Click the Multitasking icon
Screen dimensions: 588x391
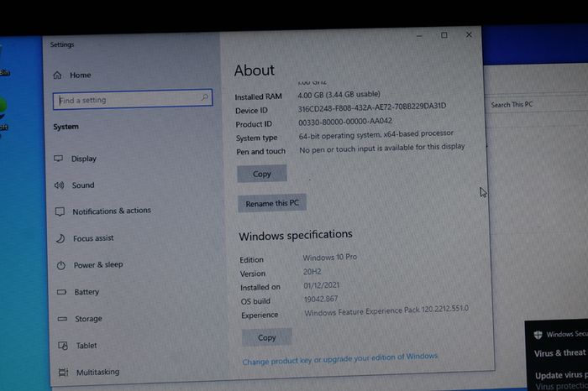(x=63, y=372)
